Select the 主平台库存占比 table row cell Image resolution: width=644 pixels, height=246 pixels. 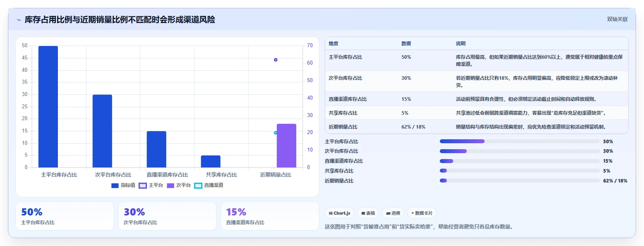[345, 57]
